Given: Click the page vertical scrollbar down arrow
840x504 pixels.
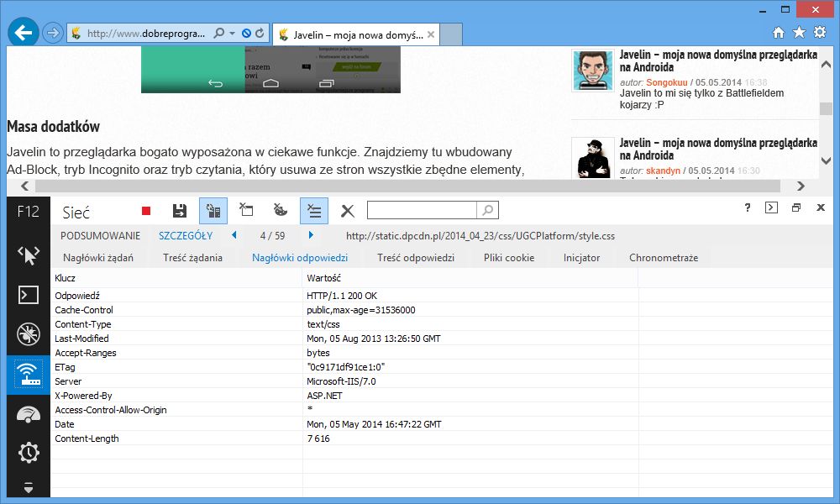Looking at the screenshot, I should point(826,160).
